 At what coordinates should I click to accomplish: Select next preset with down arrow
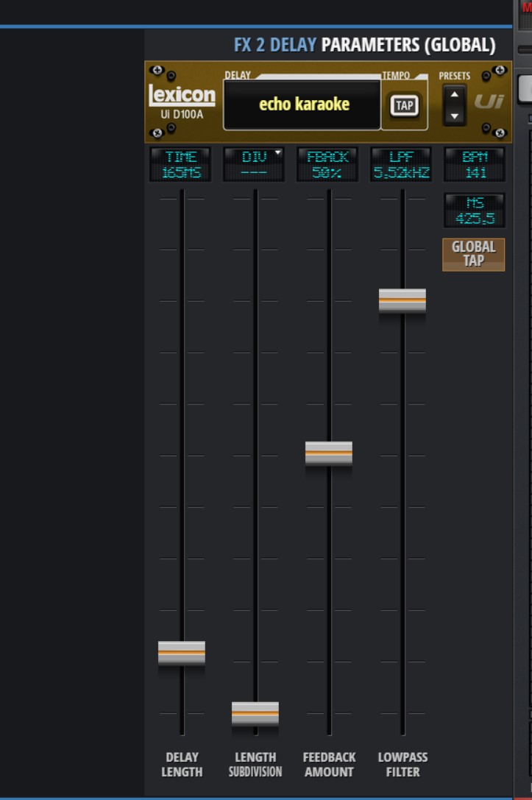point(454,116)
